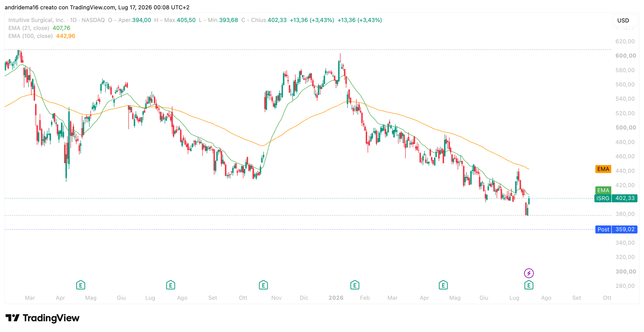Click the Dic label on the time axis

pyautogui.click(x=304, y=298)
